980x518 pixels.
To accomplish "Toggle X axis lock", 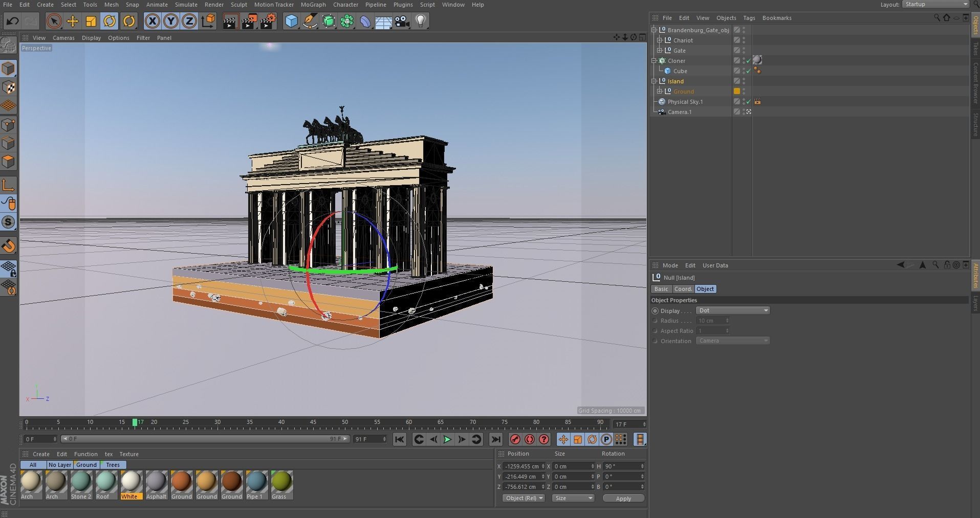I will point(152,21).
